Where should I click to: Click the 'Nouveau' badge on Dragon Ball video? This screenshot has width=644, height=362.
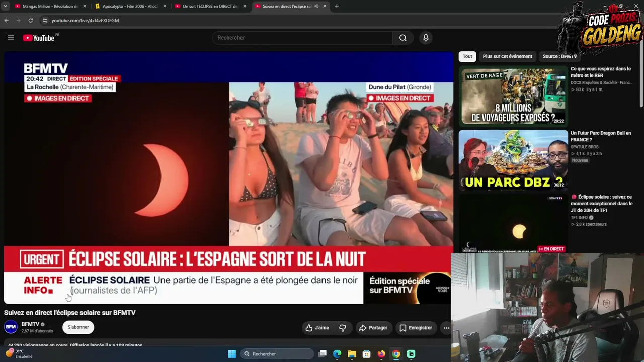tap(580, 160)
